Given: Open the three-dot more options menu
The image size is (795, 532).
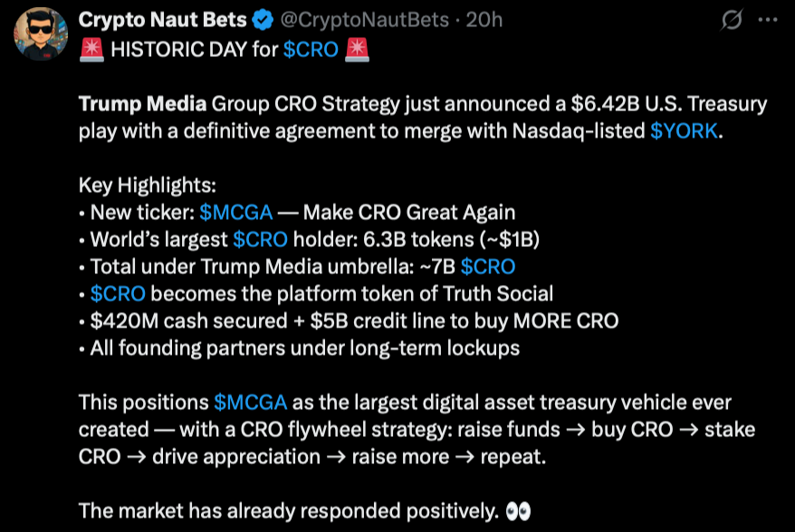Looking at the screenshot, I should [x=768, y=20].
